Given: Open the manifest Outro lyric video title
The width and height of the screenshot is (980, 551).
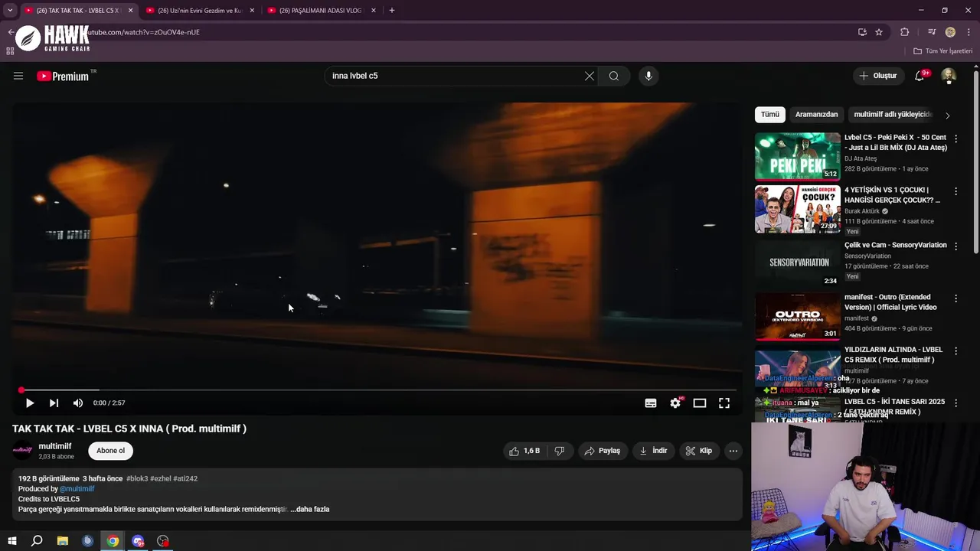Looking at the screenshot, I should [890, 302].
